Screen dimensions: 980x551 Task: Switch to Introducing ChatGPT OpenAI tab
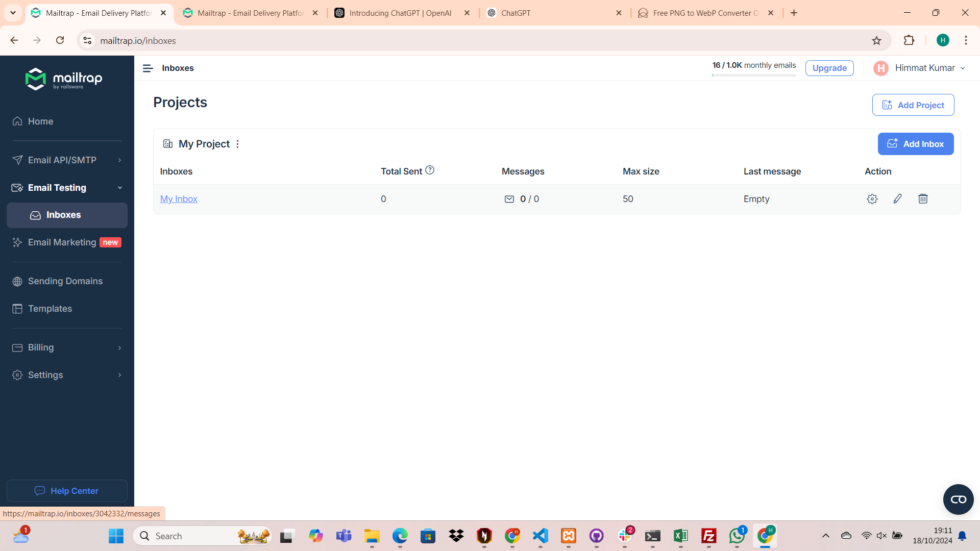pos(401,13)
